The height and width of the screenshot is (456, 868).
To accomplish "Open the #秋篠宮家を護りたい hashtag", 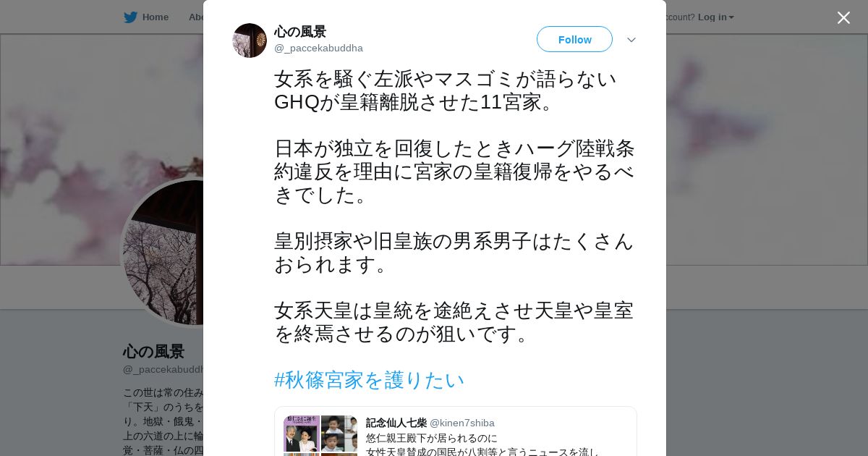I will [x=369, y=380].
